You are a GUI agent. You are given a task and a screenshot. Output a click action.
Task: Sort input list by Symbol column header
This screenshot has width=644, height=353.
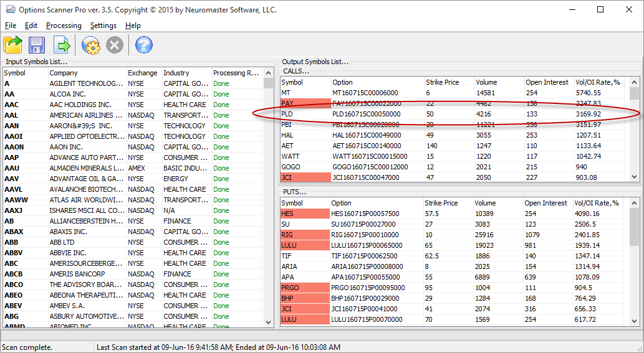(x=26, y=73)
